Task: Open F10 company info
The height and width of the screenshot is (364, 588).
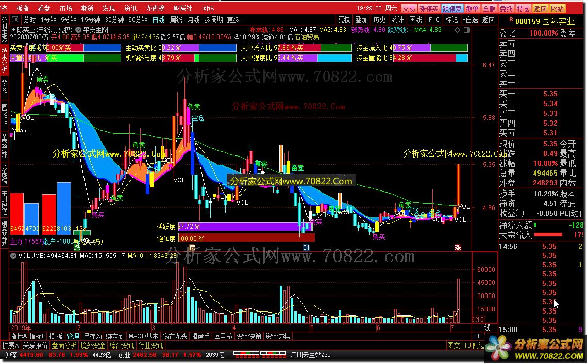Action: (x=433, y=20)
